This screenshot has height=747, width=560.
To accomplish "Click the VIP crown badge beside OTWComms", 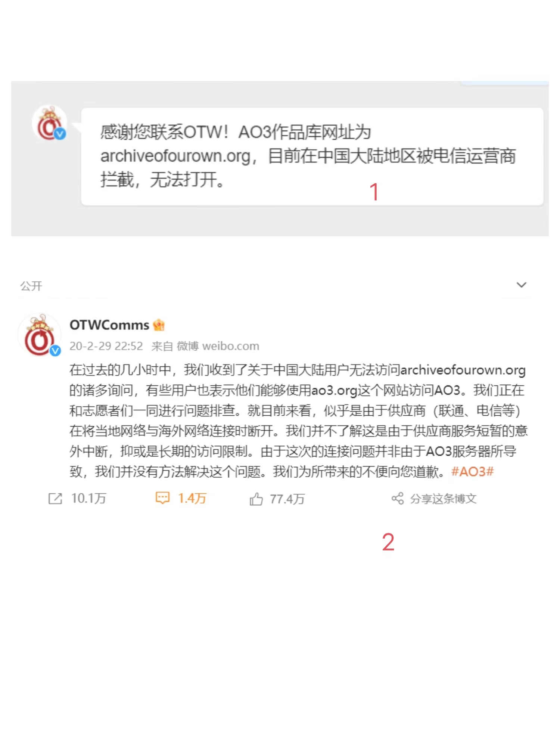I will pos(159,325).
